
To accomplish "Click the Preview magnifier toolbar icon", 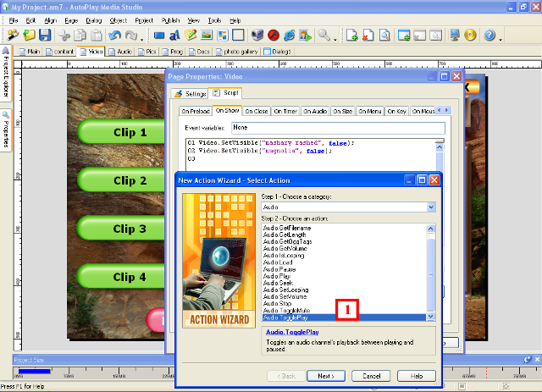I will [x=324, y=36].
